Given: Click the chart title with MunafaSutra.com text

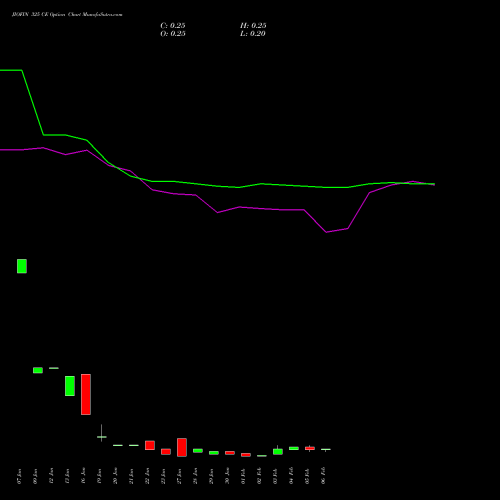Looking at the screenshot, I should pos(67,15).
